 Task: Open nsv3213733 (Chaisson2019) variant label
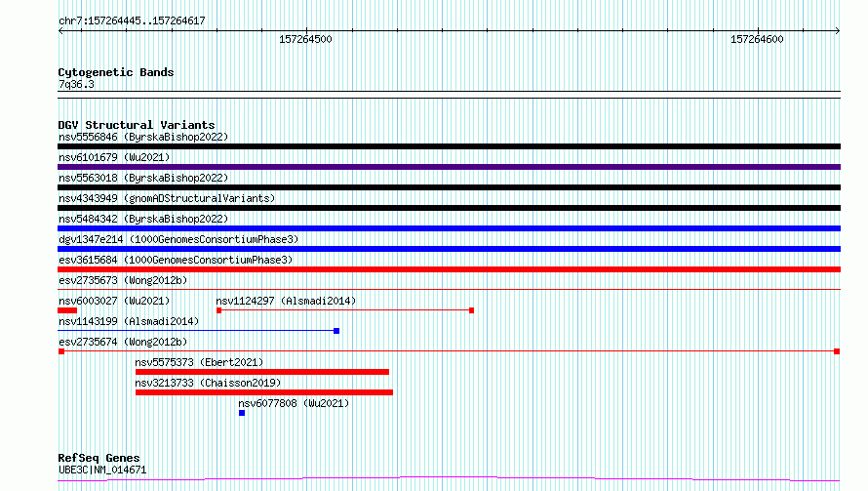tap(208, 383)
